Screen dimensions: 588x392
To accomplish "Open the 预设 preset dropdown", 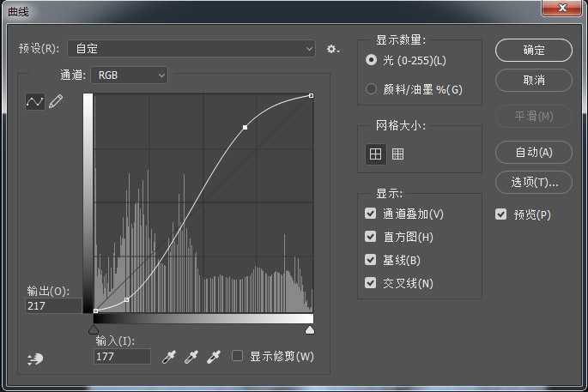I will tap(191, 49).
